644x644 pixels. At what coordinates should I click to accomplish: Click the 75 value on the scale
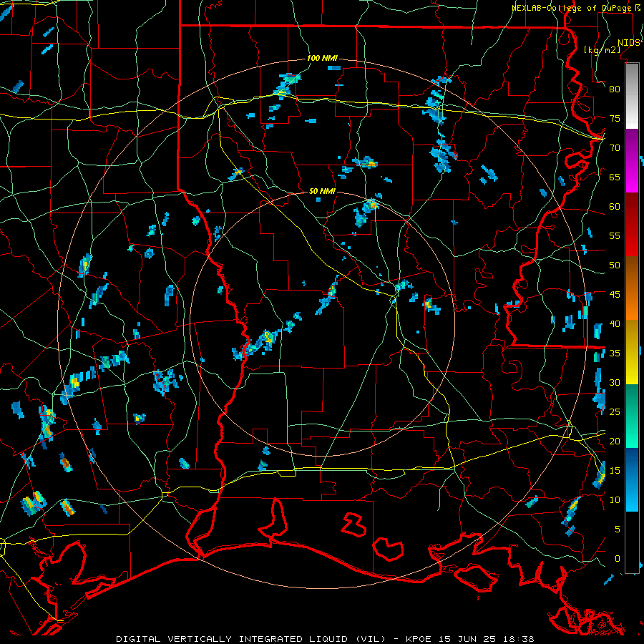point(615,118)
